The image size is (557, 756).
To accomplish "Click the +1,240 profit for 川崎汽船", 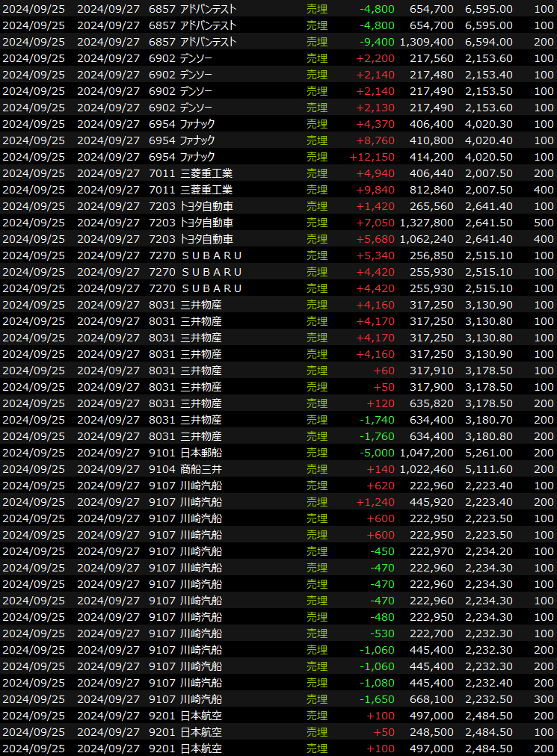I will [375, 502].
